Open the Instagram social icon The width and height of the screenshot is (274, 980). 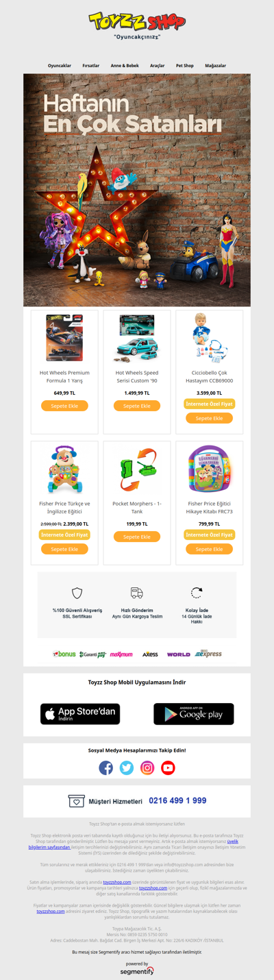(x=147, y=768)
